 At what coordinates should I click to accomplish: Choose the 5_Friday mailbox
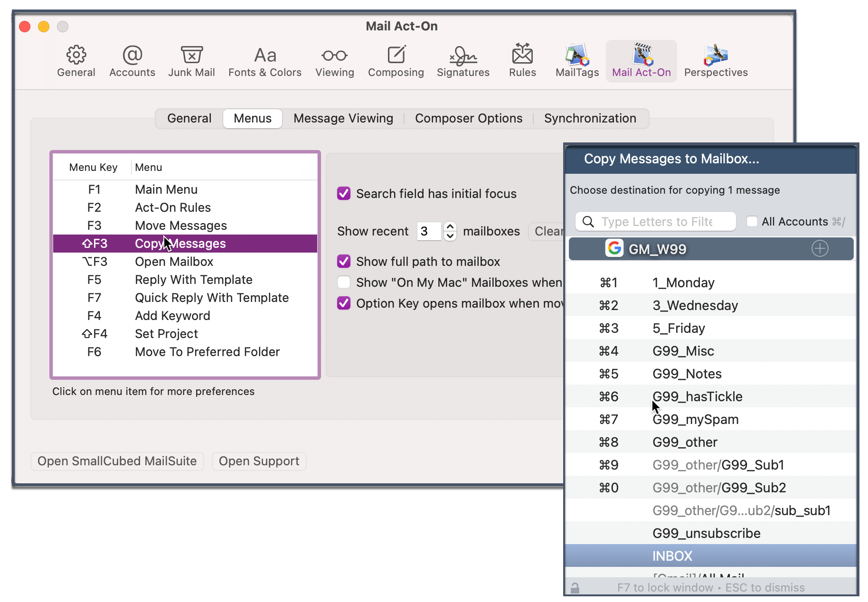click(711, 328)
